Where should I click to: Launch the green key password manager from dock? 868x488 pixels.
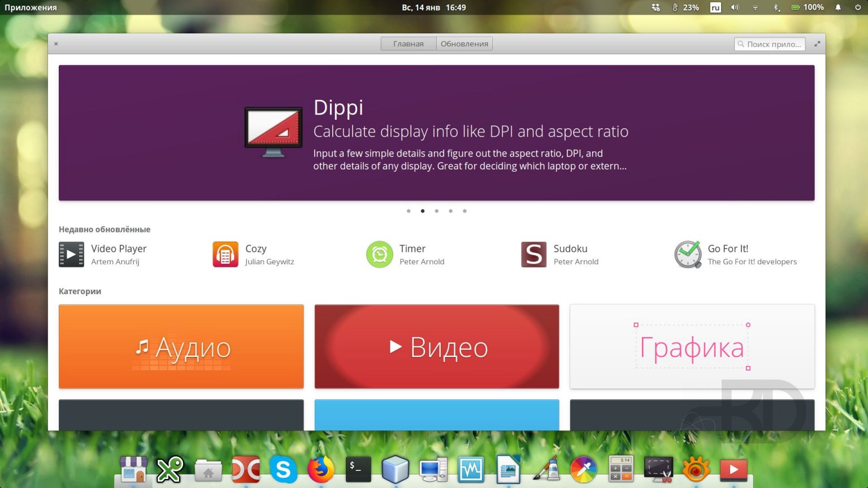[170, 469]
